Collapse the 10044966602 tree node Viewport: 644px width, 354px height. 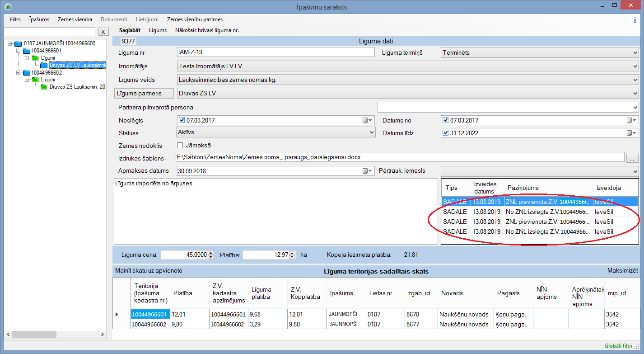click(19, 72)
